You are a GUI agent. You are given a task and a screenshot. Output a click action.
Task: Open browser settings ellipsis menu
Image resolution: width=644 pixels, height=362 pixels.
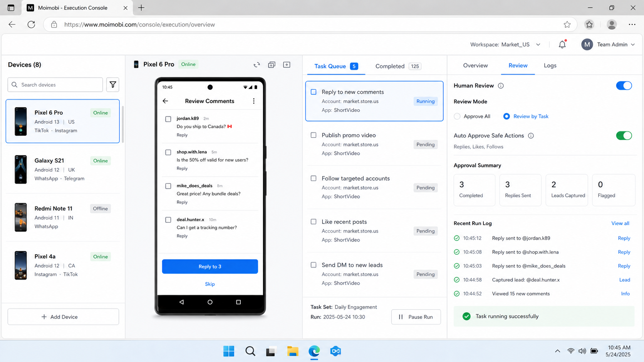pos(632,25)
